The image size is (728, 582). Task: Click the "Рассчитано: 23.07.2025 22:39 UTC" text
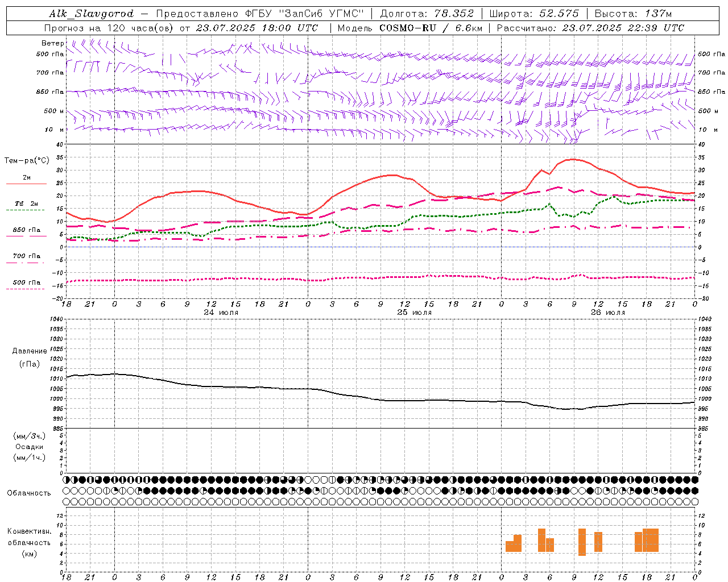tap(590, 28)
